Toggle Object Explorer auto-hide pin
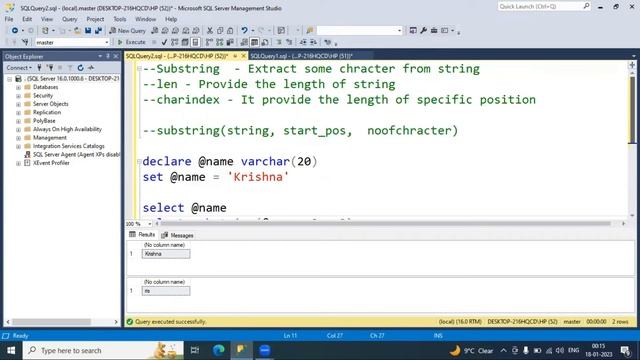The image size is (640, 360). [x=108, y=56]
